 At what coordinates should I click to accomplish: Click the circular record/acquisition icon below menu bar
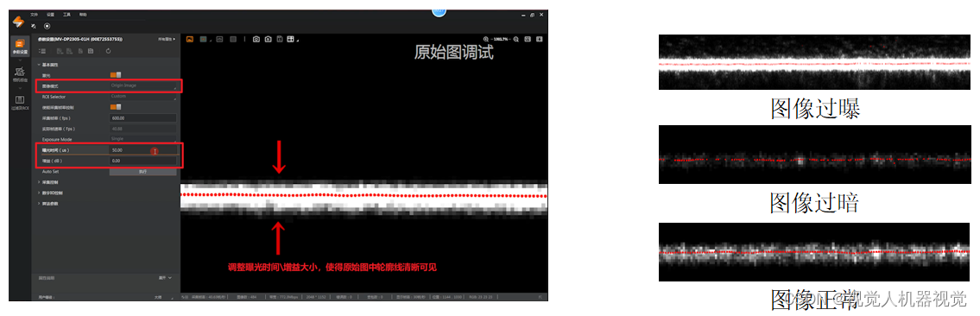47,26
